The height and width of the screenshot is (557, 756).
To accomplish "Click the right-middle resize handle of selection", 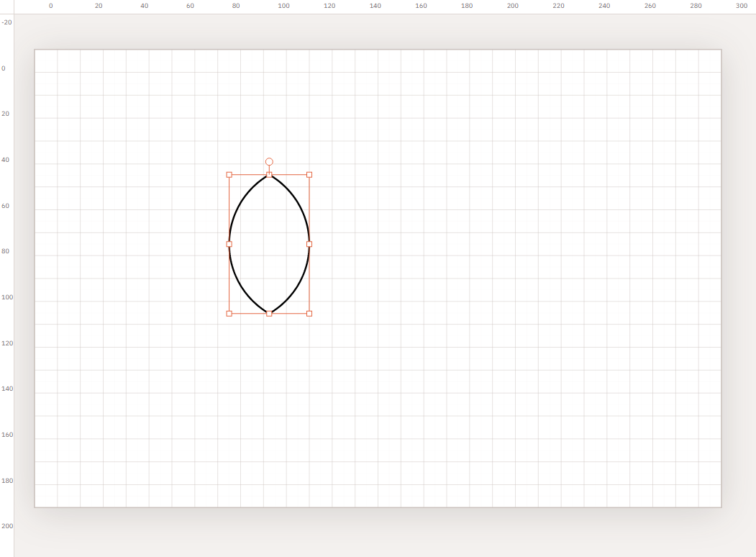I will tap(309, 244).
